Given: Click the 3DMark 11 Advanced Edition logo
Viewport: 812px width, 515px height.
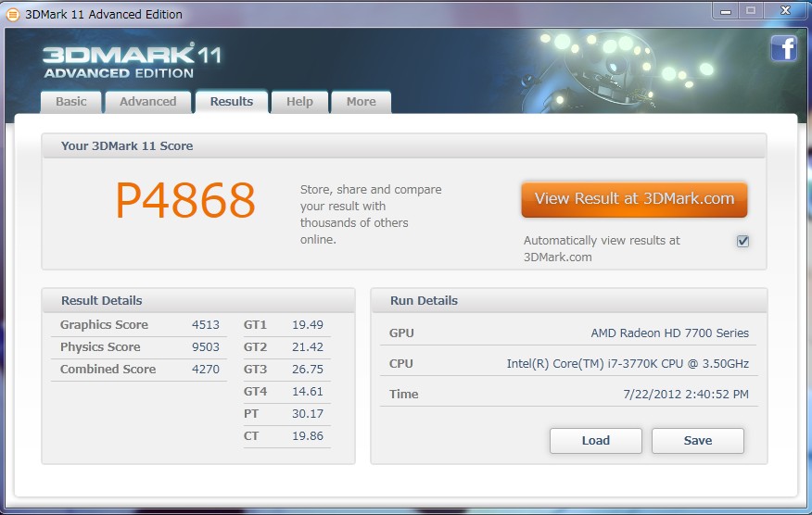Looking at the screenshot, I should tap(132, 60).
